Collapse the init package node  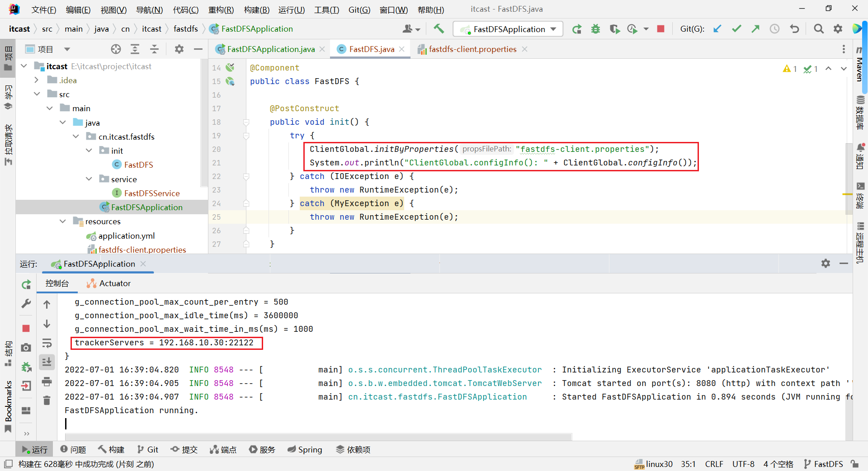89,151
